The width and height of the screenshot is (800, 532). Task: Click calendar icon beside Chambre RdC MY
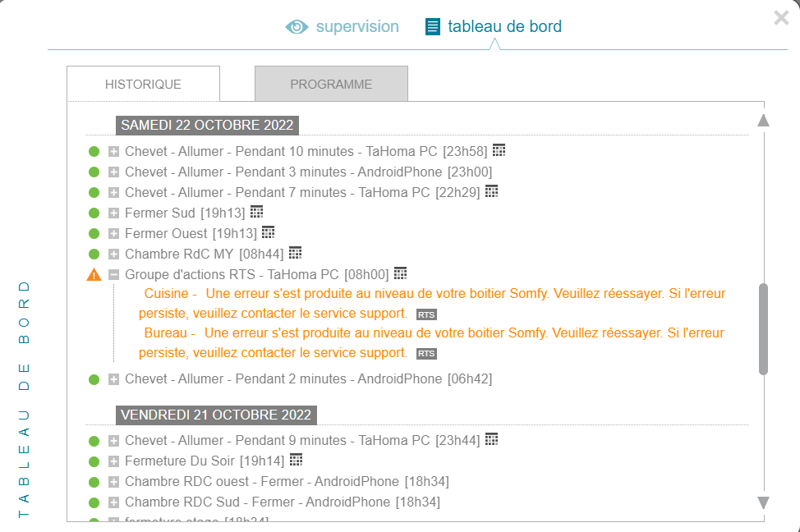pos(296,253)
